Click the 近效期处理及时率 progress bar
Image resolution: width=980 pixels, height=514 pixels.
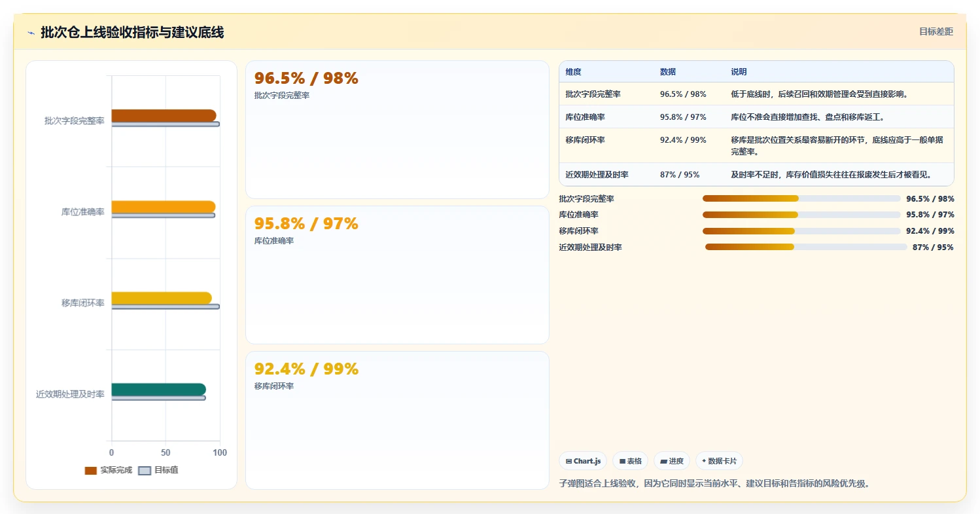[806, 247]
